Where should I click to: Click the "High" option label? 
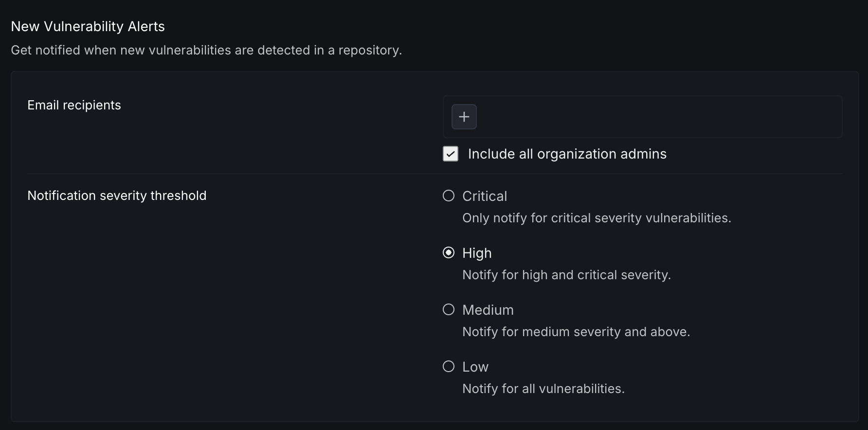click(x=477, y=253)
